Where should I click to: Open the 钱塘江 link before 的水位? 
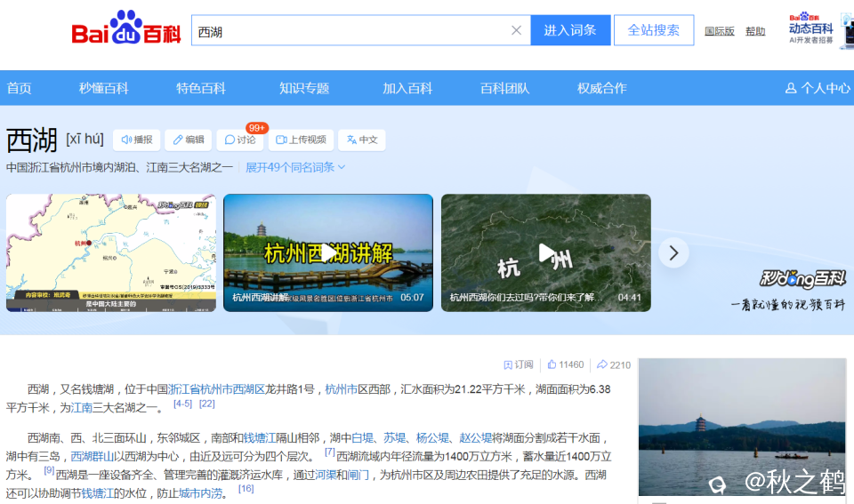(98, 493)
